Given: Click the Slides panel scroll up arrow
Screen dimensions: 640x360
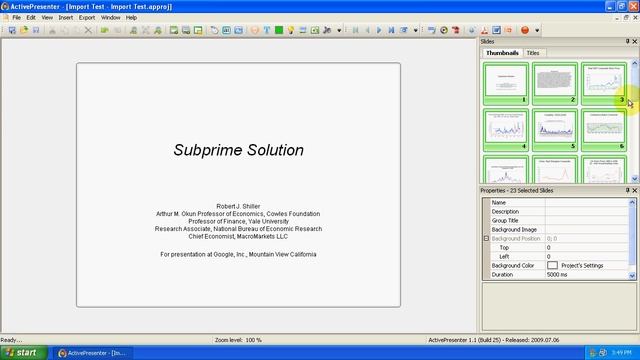Looking at the screenshot, I should 634,63.
